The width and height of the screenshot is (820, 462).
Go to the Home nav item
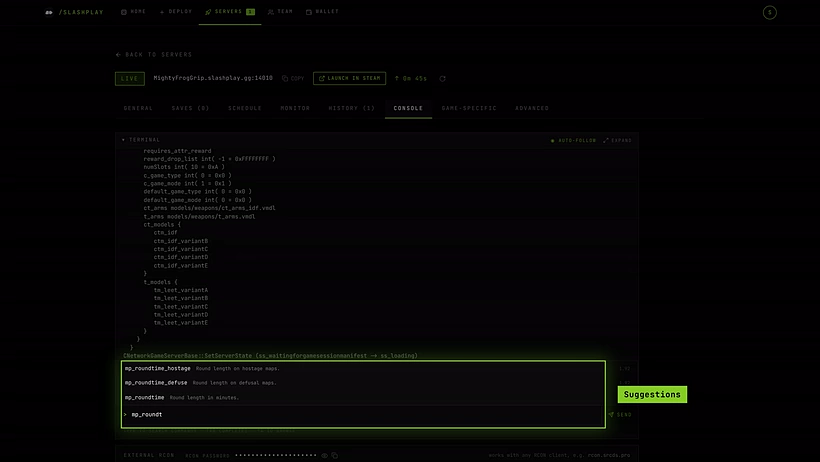(x=133, y=12)
